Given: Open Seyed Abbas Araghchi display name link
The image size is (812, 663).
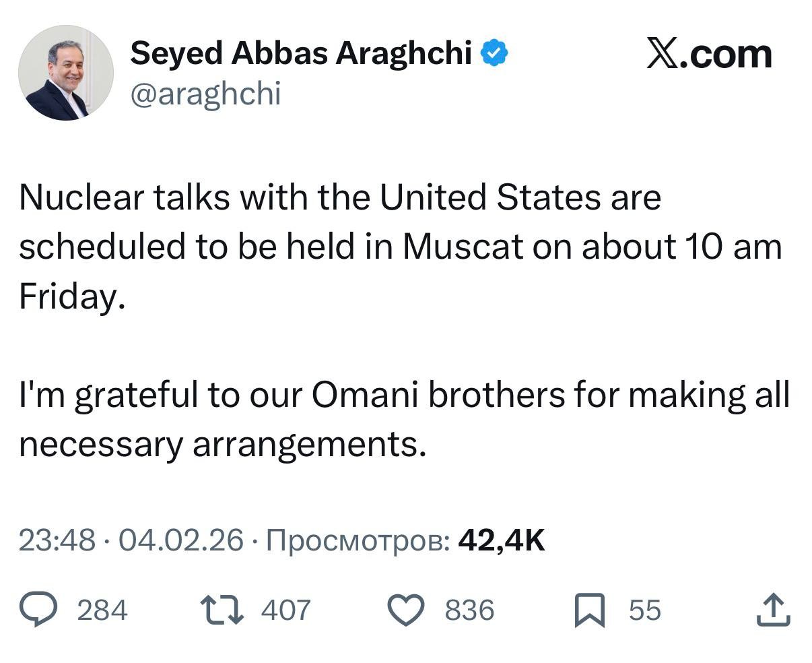Looking at the screenshot, I should point(301,53).
